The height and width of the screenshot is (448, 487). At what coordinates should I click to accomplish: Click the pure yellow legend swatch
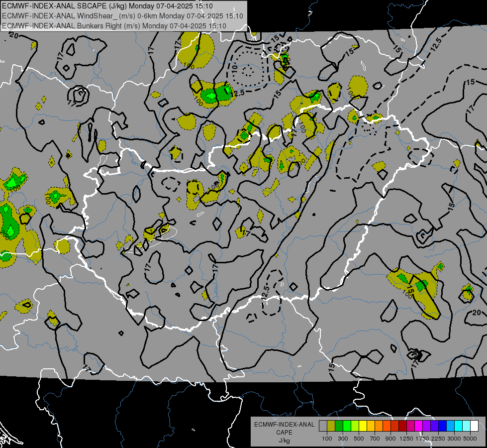[x=363, y=426]
